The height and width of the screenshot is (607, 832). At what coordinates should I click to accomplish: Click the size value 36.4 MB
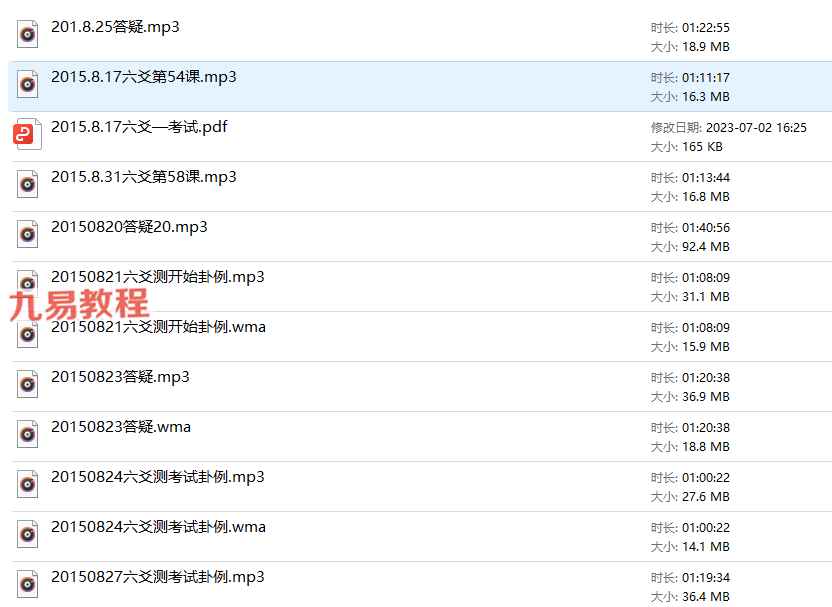(706, 596)
